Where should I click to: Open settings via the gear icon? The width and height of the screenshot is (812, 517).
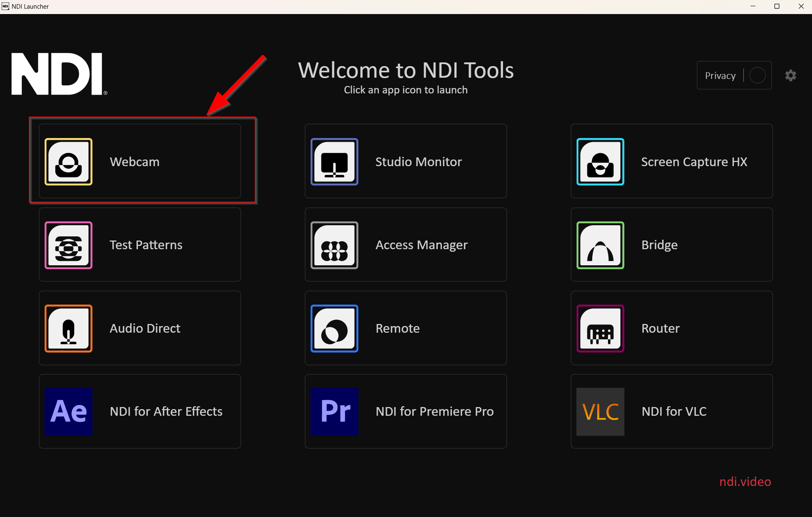791,76
